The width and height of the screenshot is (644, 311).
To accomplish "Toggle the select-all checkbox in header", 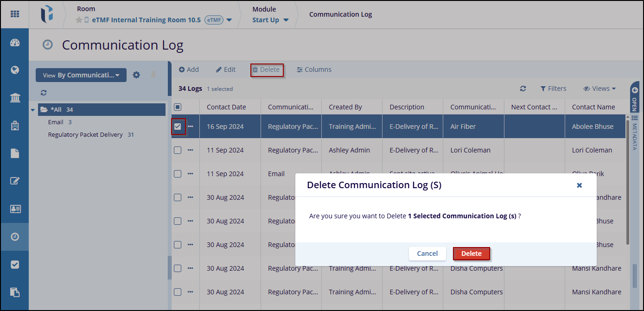I will click(178, 107).
